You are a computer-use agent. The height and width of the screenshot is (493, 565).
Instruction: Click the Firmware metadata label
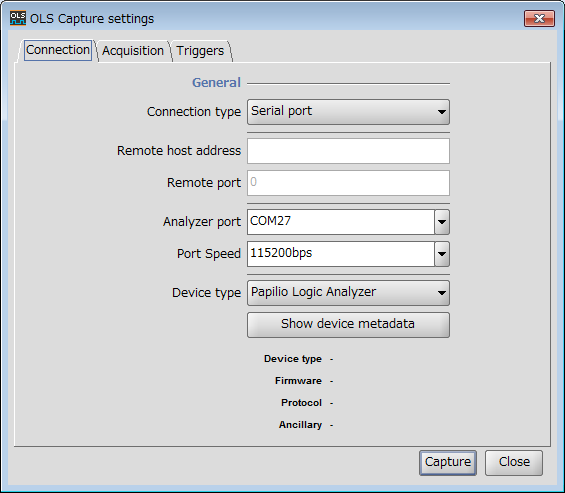298,381
